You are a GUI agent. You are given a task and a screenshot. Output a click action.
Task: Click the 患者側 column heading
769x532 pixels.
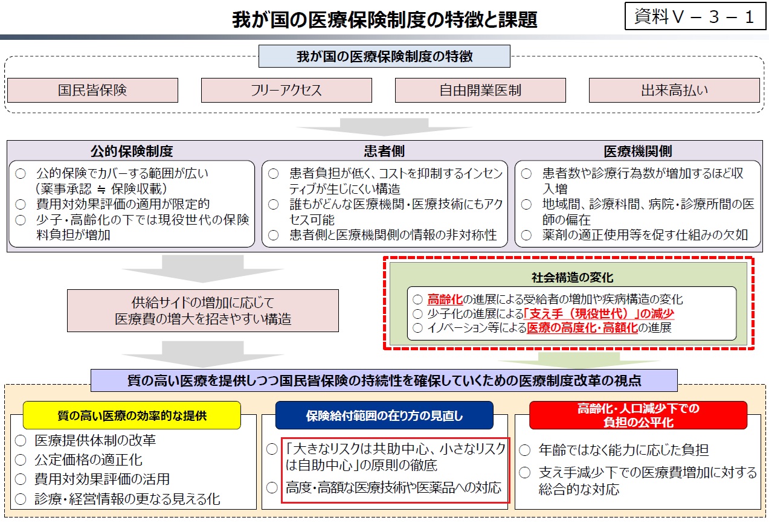384,151
